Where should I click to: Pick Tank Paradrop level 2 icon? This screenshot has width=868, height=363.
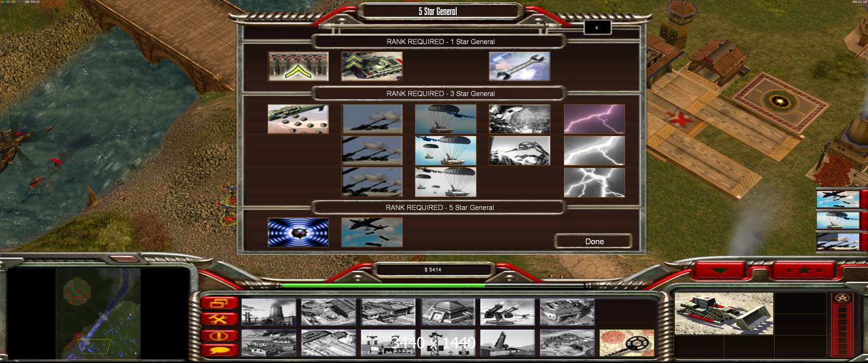446,150
